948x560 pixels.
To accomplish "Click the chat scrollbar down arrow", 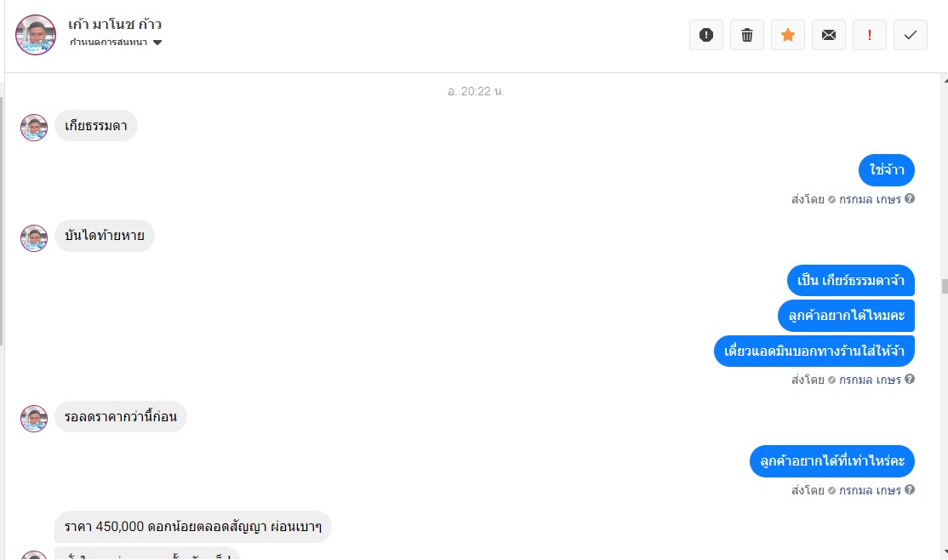I will click(945, 552).
